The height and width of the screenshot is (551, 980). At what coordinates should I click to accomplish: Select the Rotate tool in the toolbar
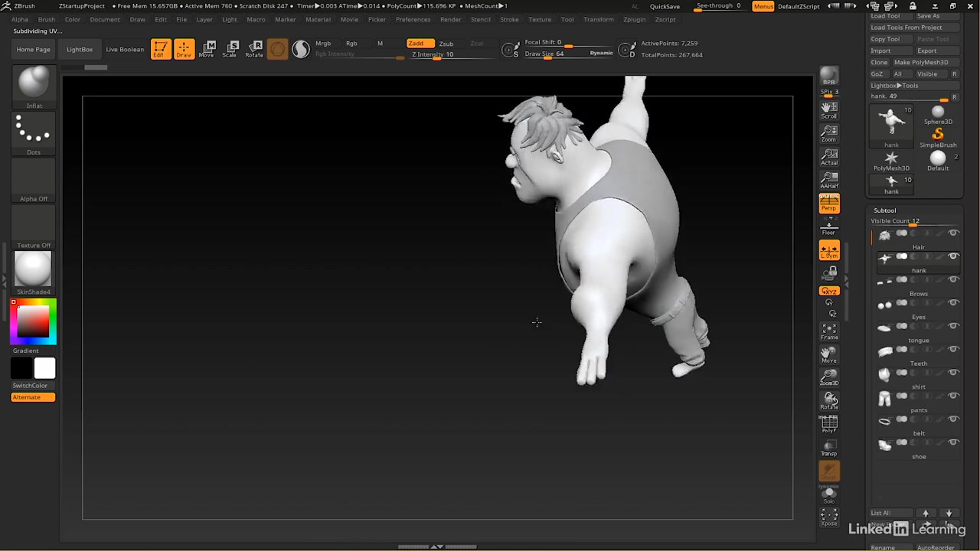click(254, 48)
